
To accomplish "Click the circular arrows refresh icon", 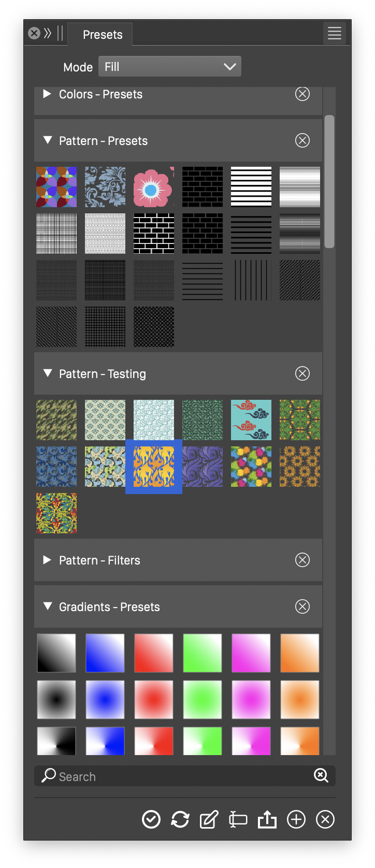I will [180, 819].
